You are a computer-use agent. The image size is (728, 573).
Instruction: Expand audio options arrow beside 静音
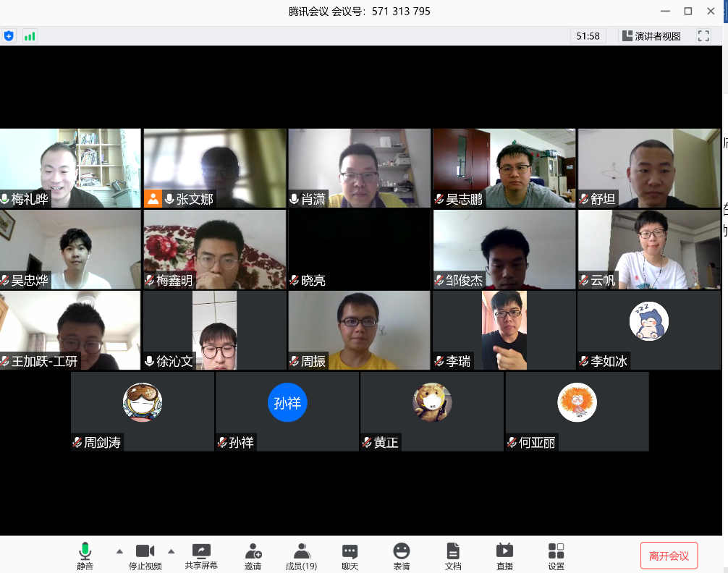(119, 551)
